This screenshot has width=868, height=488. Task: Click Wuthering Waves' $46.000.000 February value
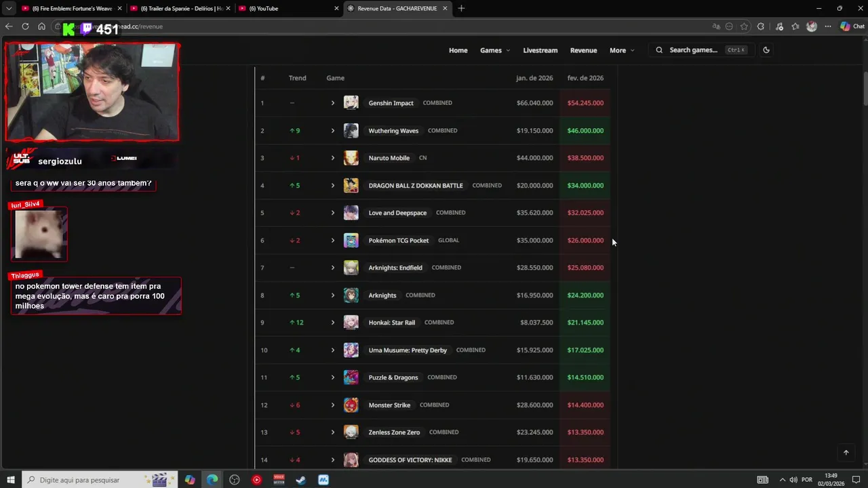pyautogui.click(x=585, y=131)
